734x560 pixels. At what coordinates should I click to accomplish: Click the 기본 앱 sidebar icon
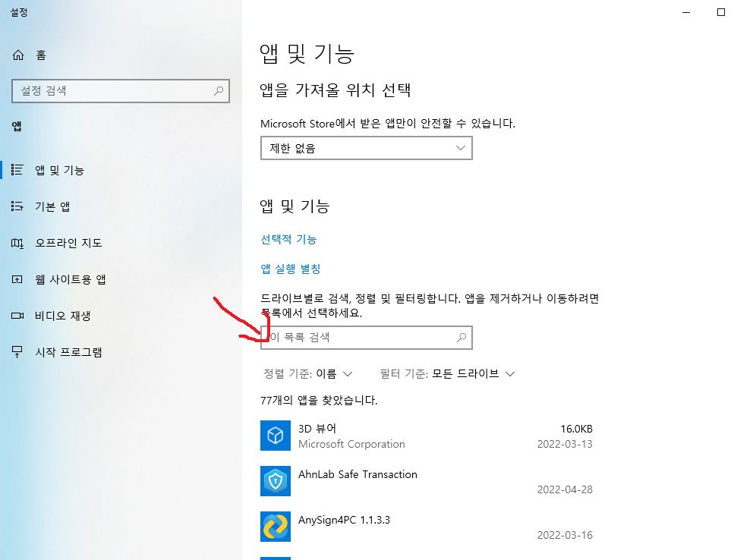[18, 206]
